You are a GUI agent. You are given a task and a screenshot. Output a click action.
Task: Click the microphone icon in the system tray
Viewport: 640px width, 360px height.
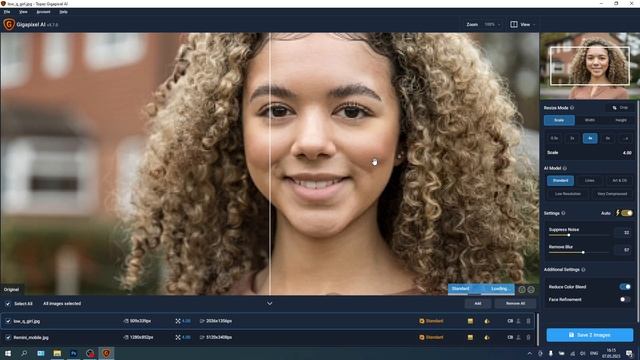551,353
